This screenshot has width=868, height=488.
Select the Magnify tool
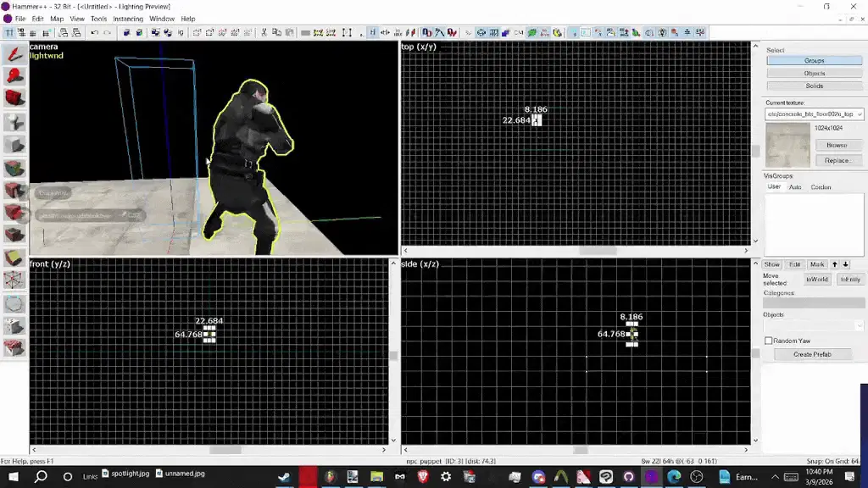point(15,75)
